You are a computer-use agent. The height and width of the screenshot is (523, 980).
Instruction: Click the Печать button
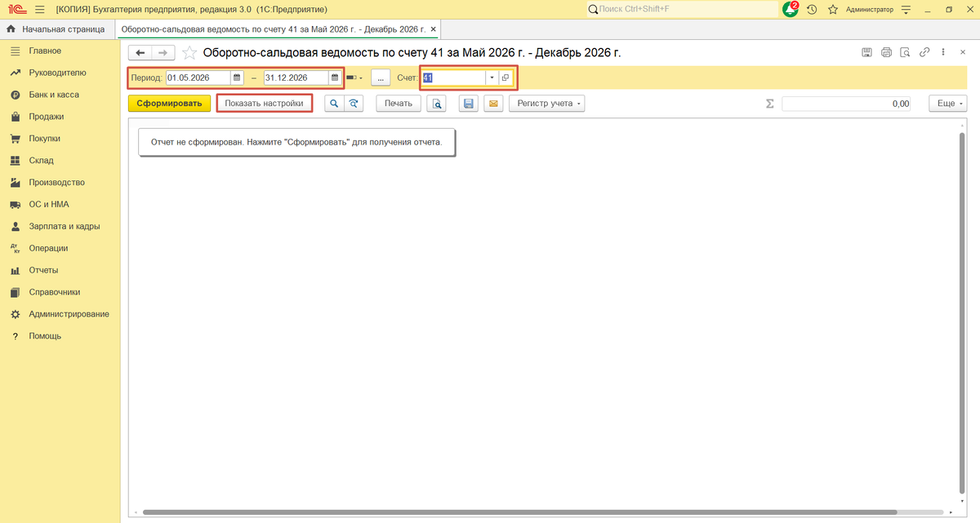pos(399,104)
